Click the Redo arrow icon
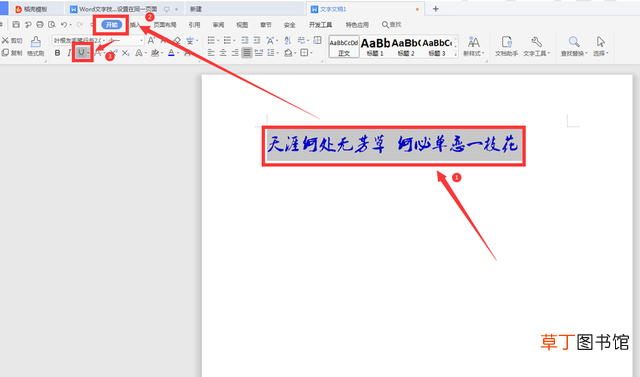This screenshot has height=377, width=640. (x=80, y=24)
